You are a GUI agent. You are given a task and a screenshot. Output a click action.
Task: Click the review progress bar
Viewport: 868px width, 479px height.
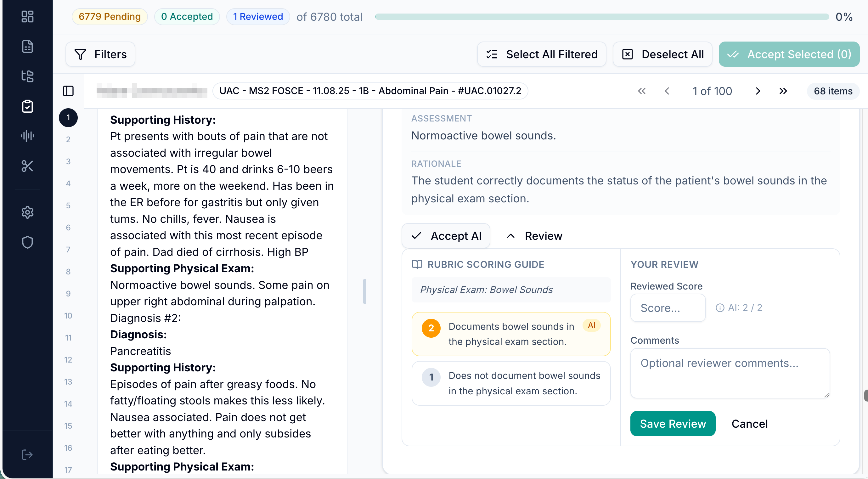602,16
